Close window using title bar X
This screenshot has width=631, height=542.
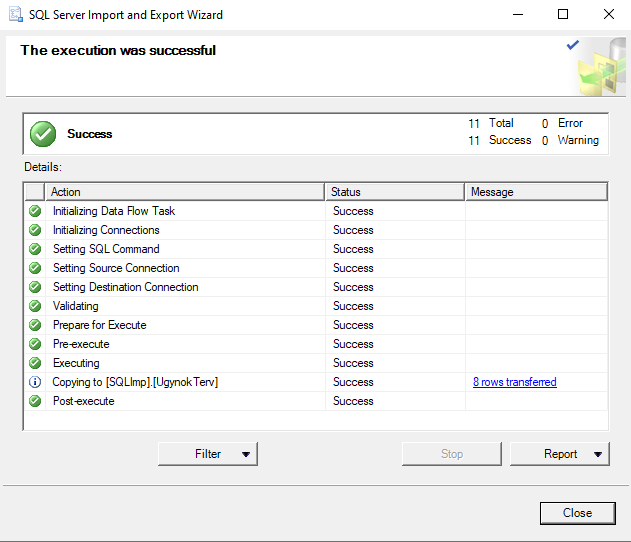[608, 14]
